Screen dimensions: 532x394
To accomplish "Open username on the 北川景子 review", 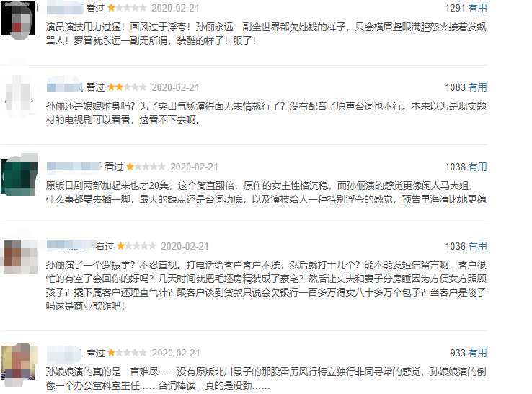I will [x=64, y=354].
